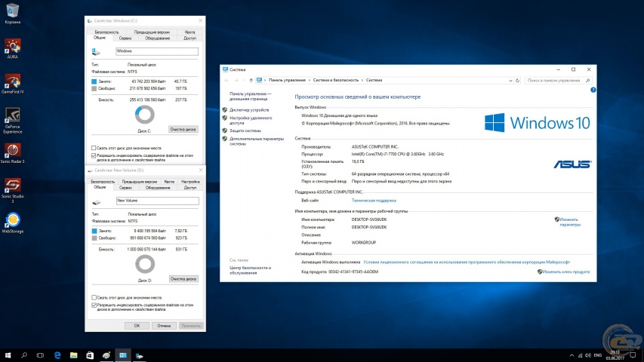The width and height of the screenshot is (644, 362).
Task: Go back in the System window
Action: pos(226,81)
